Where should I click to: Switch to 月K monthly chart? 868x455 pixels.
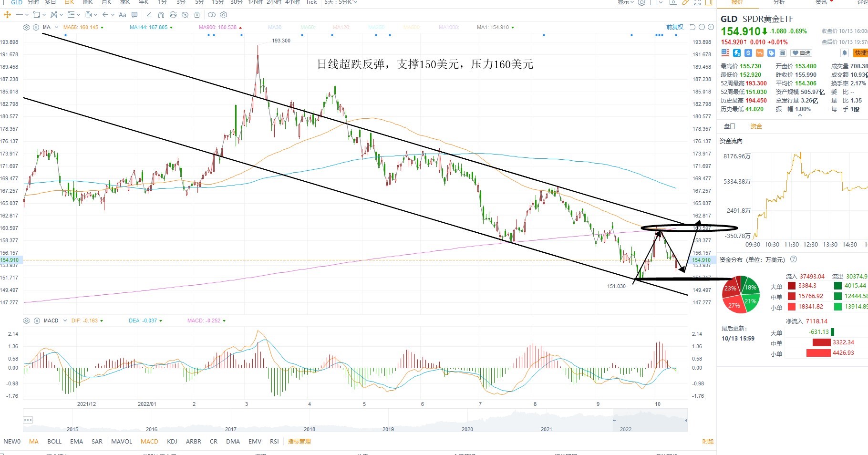tap(106, 2)
